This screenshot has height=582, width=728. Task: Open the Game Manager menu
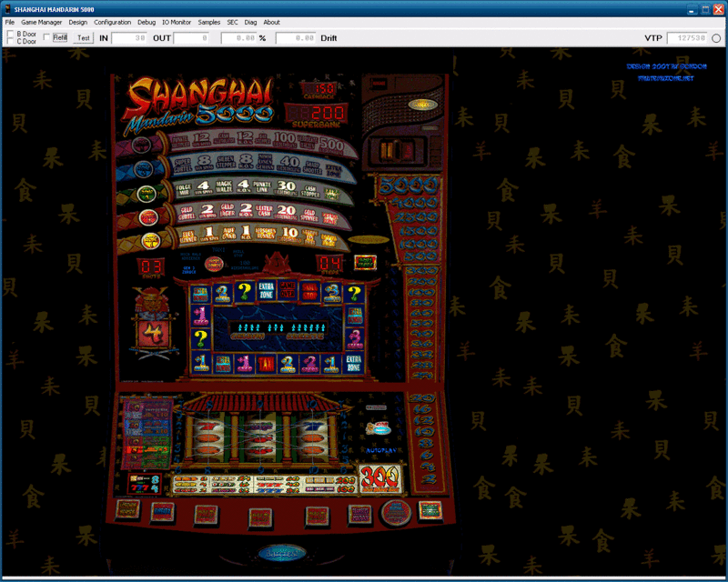click(41, 22)
